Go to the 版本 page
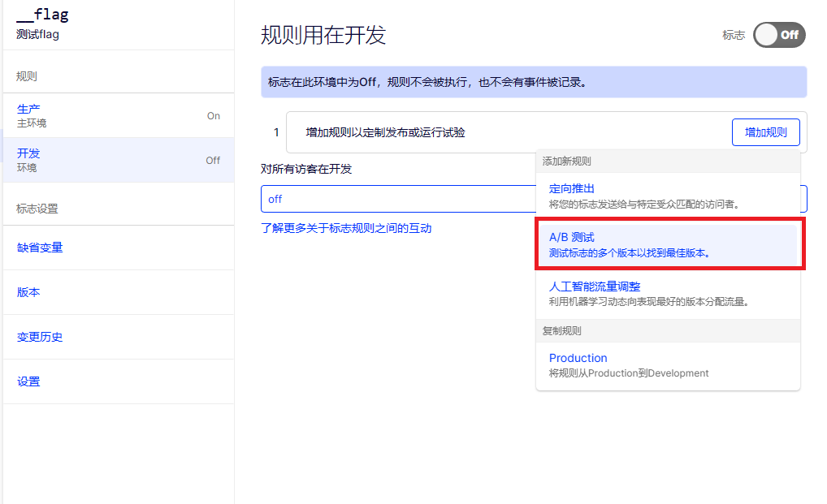The image size is (827, 504). (x=28, y=292)
